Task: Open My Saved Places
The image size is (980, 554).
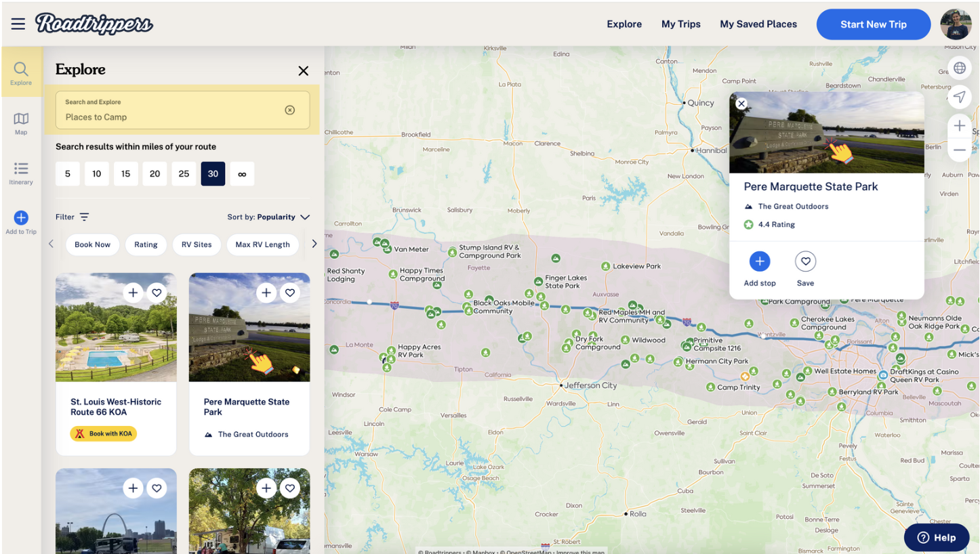Action: pos(758,24)
